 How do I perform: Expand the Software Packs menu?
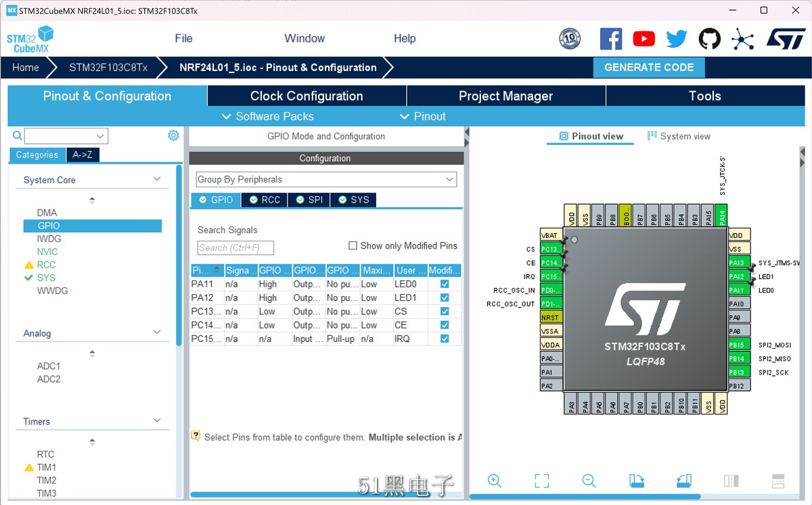(x=268, y=116)
